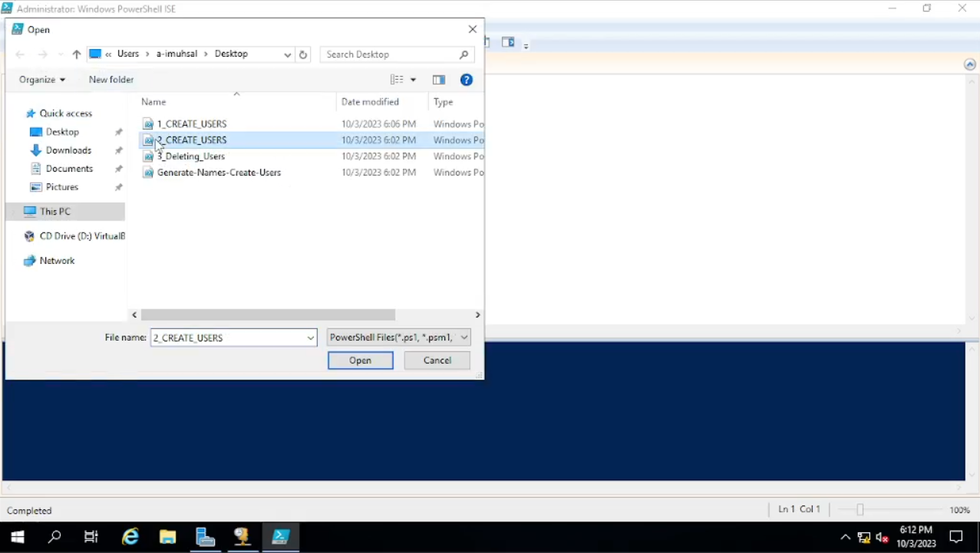
Task: Collapse the script pane with the up chevron
Action: click(x=970, y=65)
